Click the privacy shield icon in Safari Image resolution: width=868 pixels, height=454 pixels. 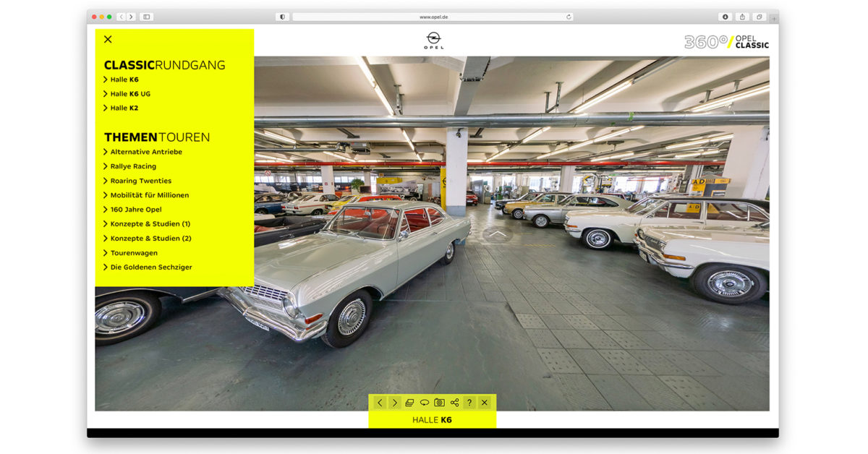(x=282, y=17)
